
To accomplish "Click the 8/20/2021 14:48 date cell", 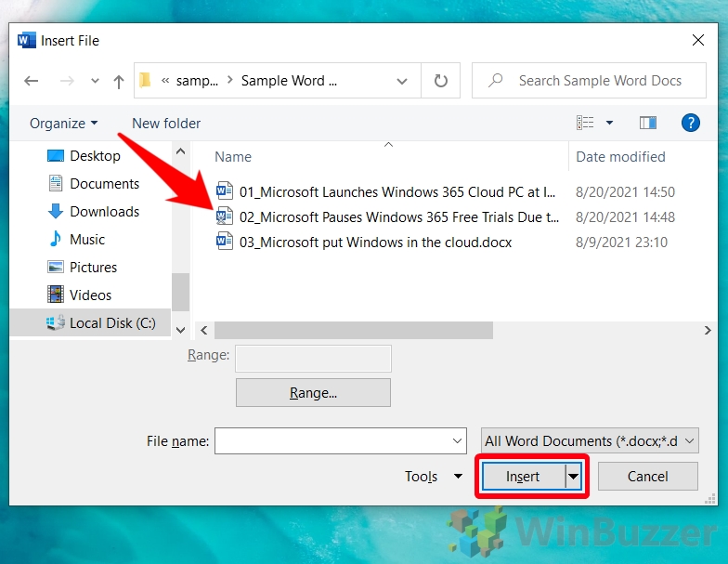I will pyautogui.click(x=625, y=217).
